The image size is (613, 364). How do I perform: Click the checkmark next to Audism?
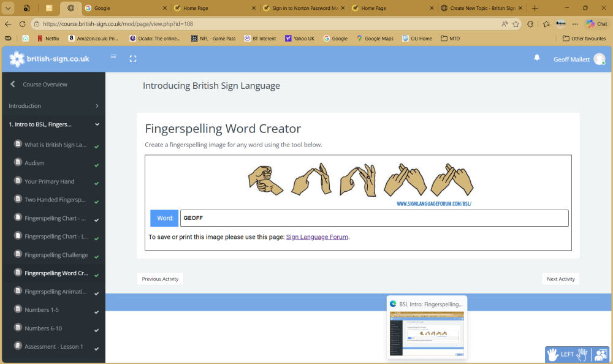(x=97, y=165)
